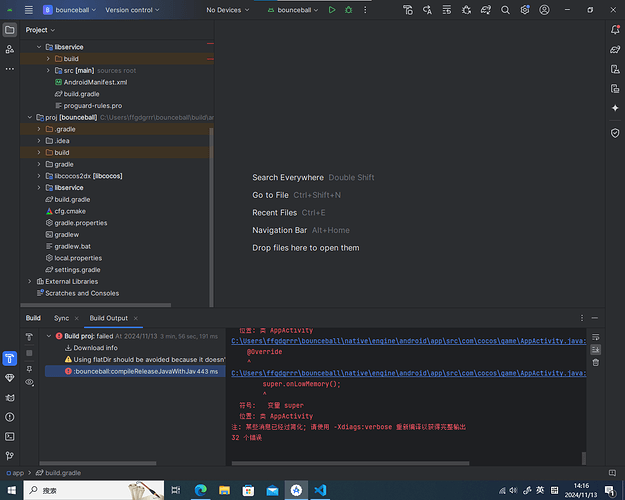The image size is (625, 500).
Task: Click the project tree vertical scrollbar
Action: click(211, 217)
